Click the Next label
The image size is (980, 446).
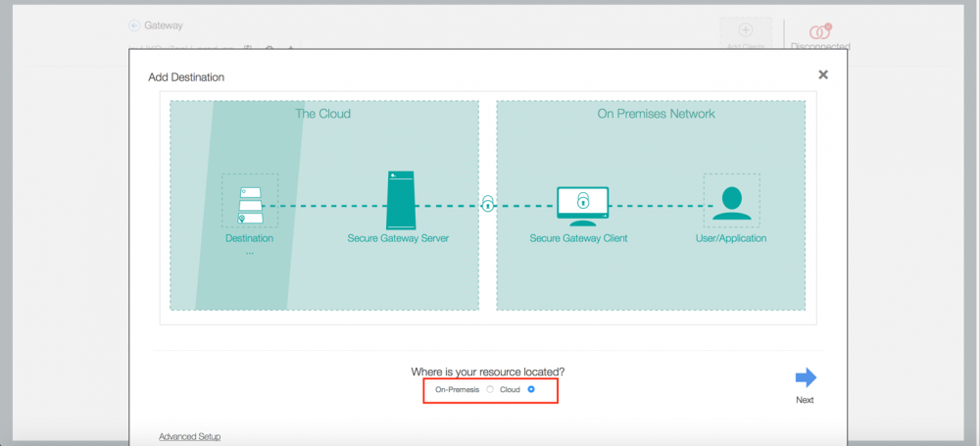coord(805,400)
